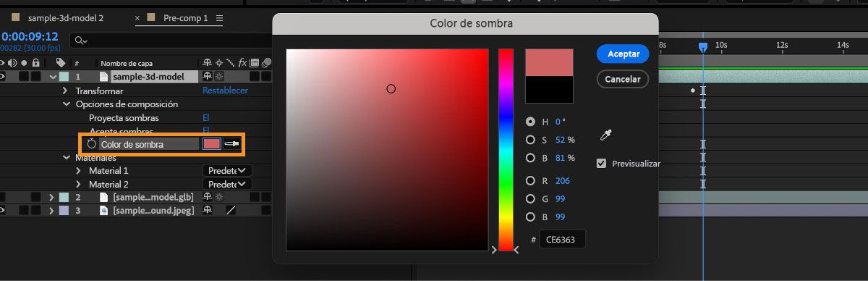Viewport: 868px width, 281px height.
Task: Select the blue B radio below G
Action: coord(531,217)
